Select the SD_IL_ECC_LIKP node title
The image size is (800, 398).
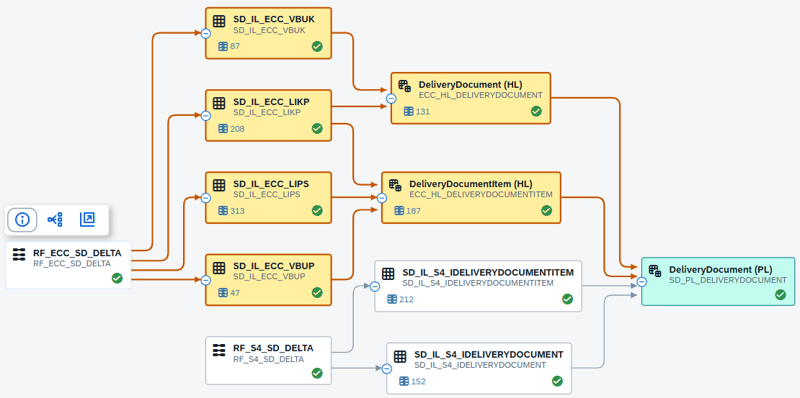pyautogui.click(x=271, y=102)
